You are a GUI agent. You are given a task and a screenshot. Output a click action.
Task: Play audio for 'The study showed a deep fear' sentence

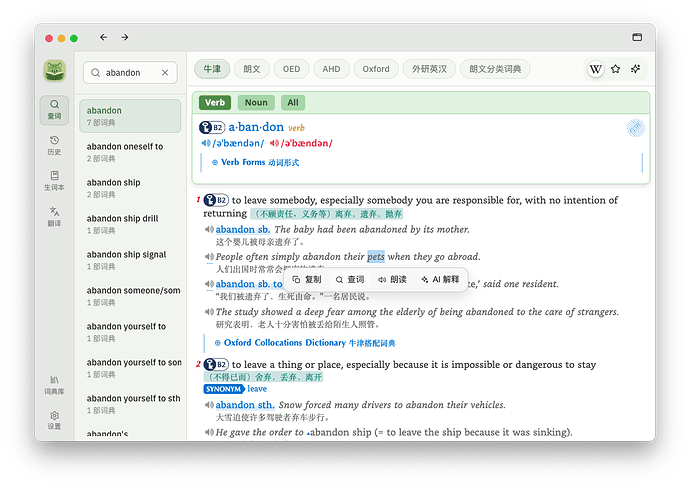209,312
